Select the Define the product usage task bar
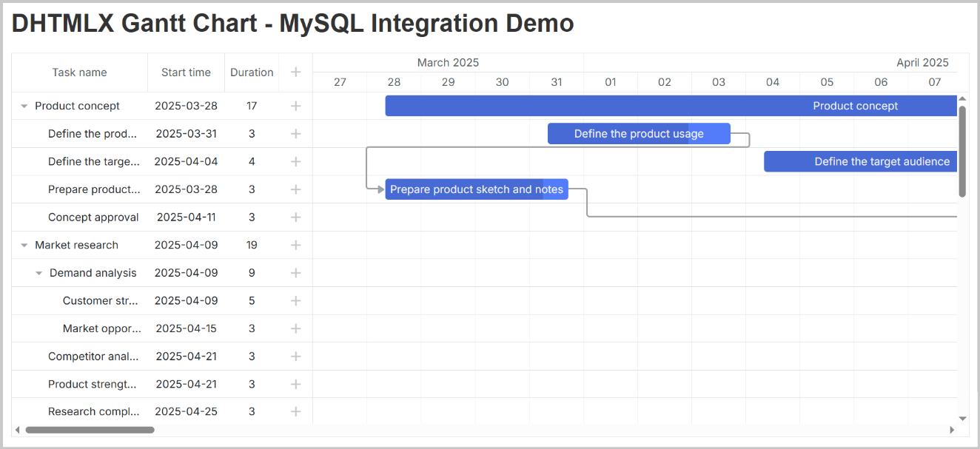Screen dimensions: 980x449 639,134
